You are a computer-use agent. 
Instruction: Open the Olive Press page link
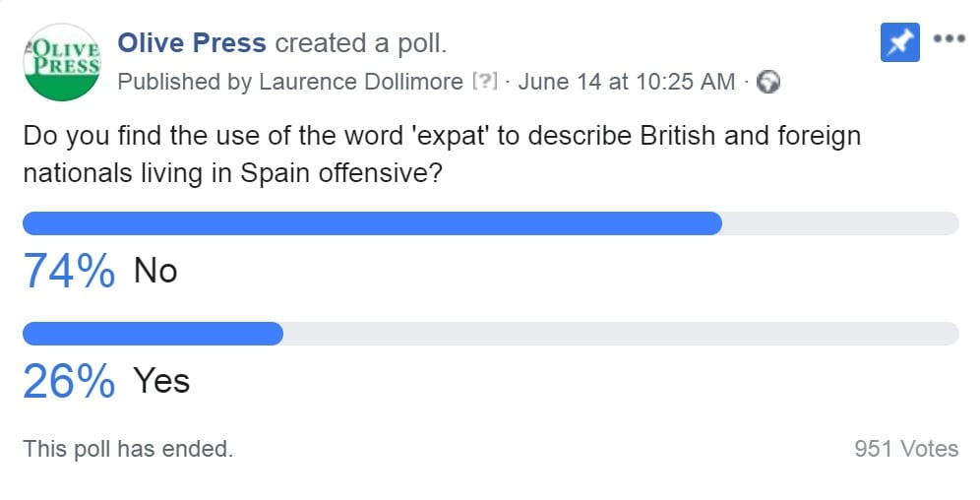point(192,43)
